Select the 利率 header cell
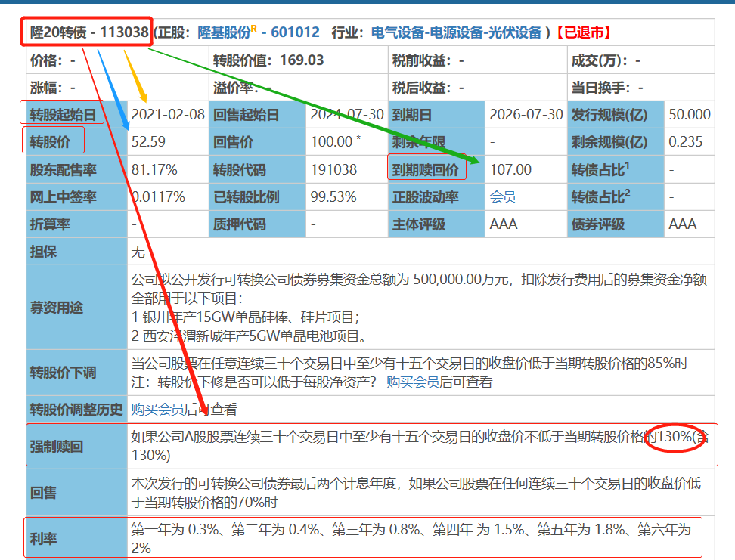 [x=77, y=538]
